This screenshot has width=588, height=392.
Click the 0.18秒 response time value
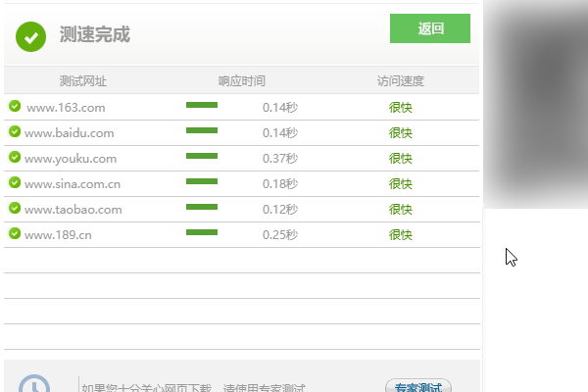coord(280,184)
